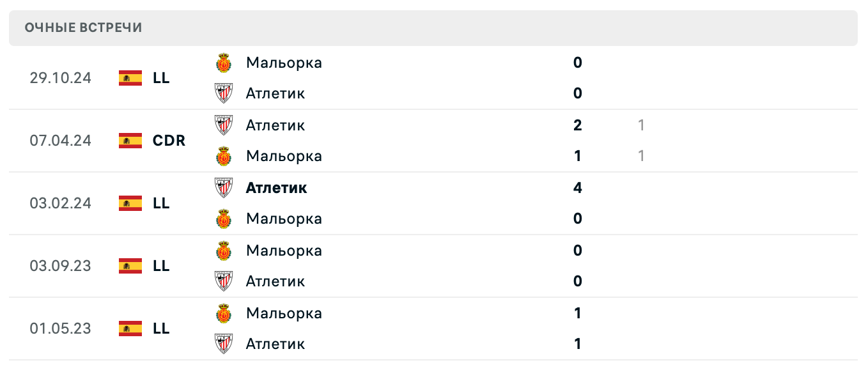
Task: Click Athletic's score of 2 in cup match
Action: [x=577, y=125]
